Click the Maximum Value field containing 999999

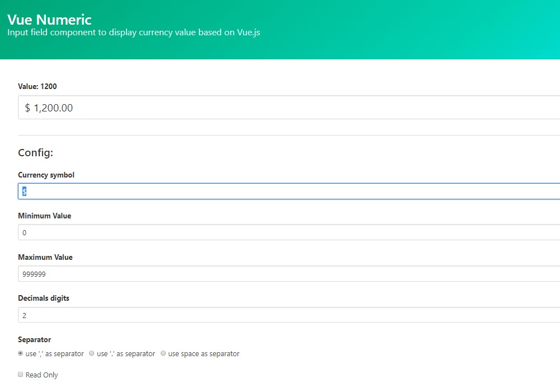tap(289, 274)
